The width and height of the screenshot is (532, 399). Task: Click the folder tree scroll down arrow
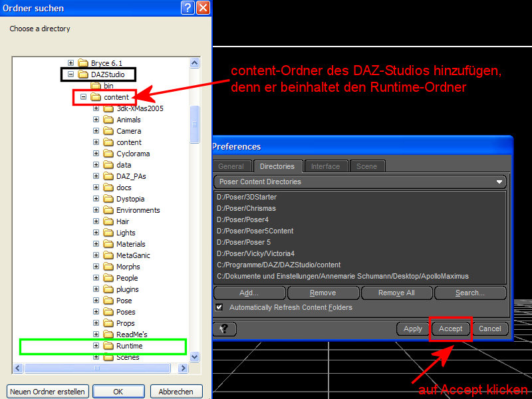pyautogui.click(x=194, y=357)
